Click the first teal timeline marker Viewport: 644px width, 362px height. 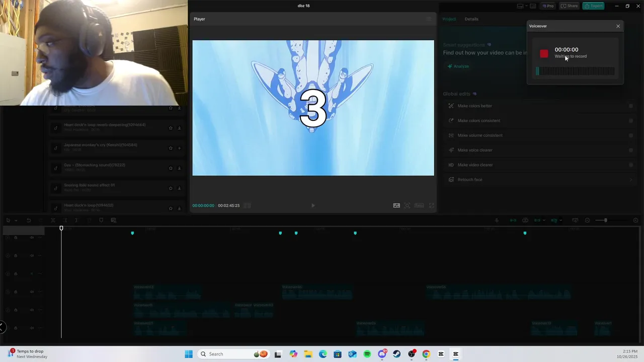click(132, 233)
